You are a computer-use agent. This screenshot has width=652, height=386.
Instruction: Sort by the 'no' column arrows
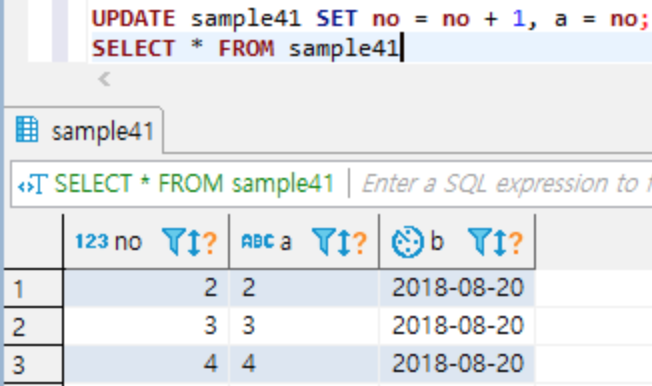[194, 242]
